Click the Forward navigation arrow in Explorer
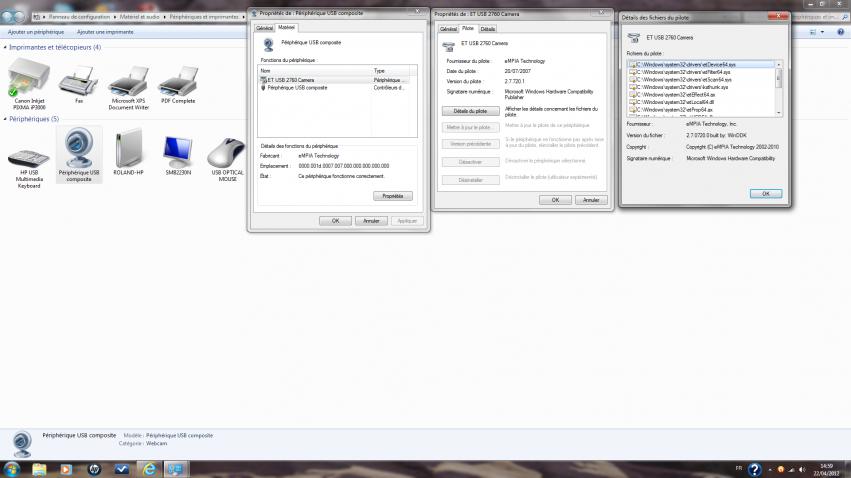The image size is (851, 478). pyautogui.click(x=20, y=17)
